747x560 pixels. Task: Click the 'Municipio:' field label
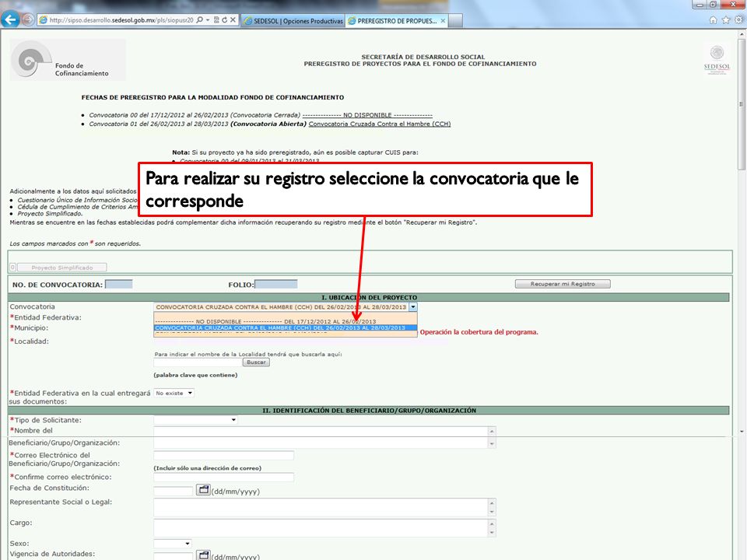click(29, 328)
